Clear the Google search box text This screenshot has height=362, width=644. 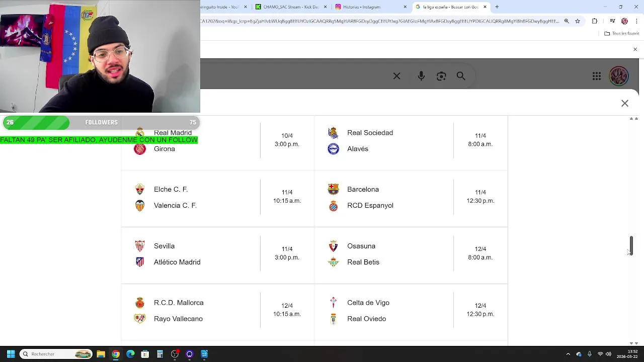click(x=396, y=76)
